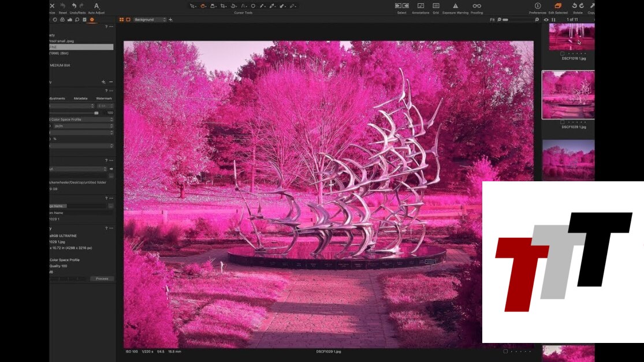The image size is (644, 362).
Task: Click the Reset adjustments icon
Action: pos(63,6)
